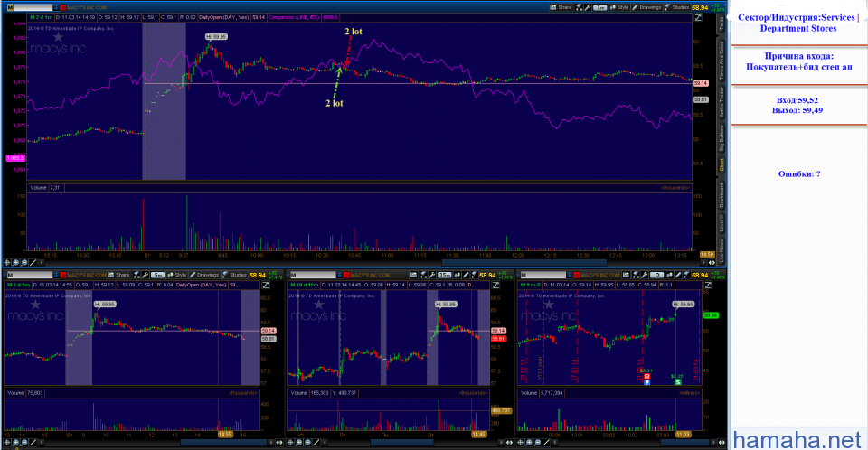868x450 pixels.
Task: Click the share icon in the daily chart toolbar
Action: (x=626, y=275)
